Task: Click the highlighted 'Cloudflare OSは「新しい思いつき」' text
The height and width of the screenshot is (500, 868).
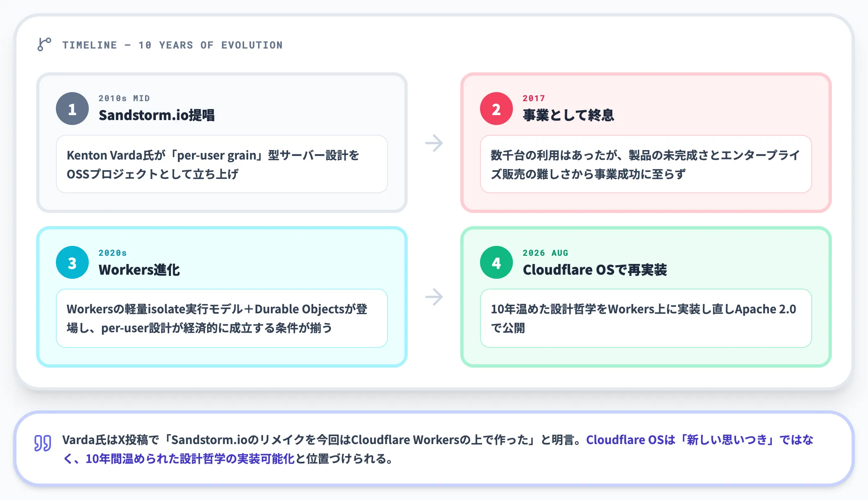Action: [682, 440]
